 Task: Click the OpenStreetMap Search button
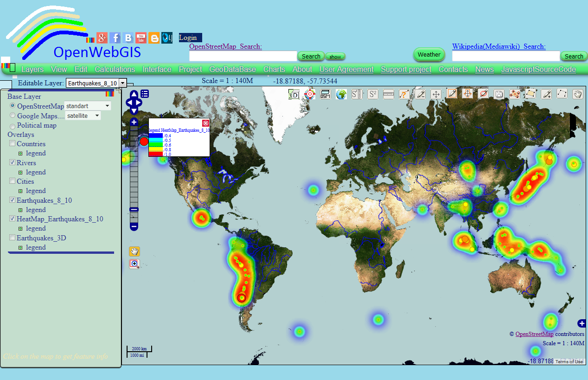(x=311, y=56)
